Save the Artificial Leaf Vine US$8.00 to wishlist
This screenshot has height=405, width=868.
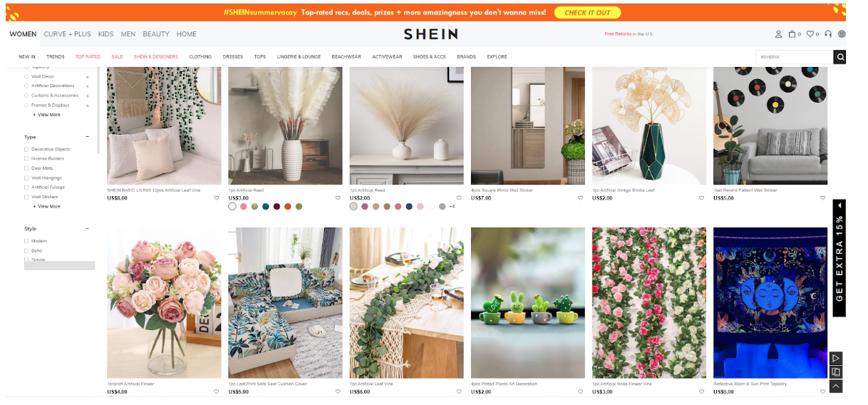[x=217, y=198]
